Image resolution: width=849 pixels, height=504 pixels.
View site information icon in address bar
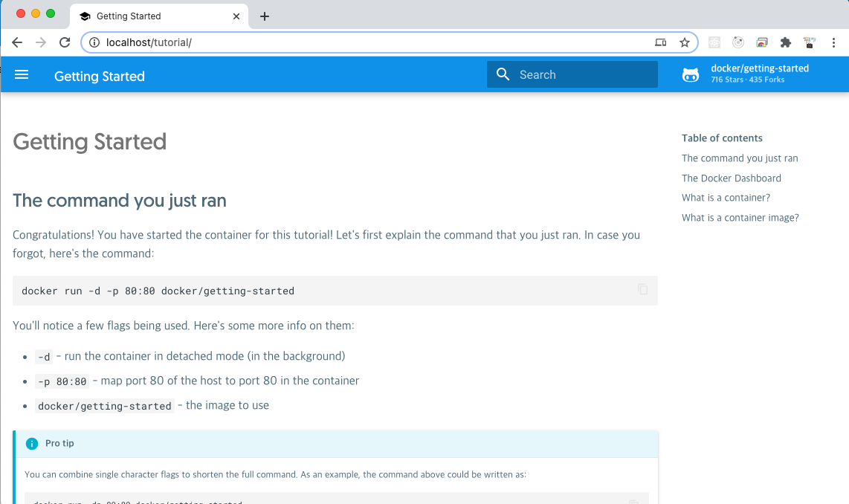click(x=94, y=42)
